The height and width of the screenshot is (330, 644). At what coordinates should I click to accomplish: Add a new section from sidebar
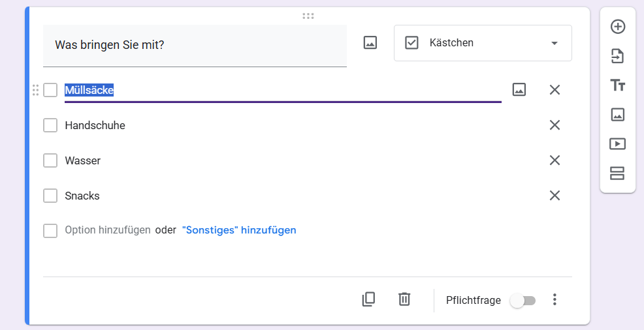point(617,173)
